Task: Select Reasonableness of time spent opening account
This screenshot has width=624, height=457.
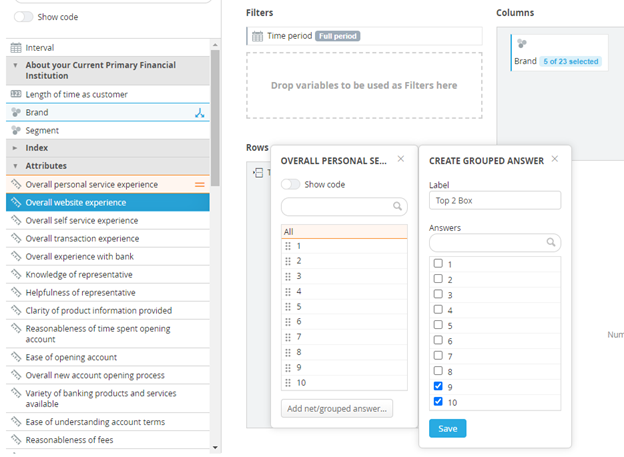Action: click(x=108, y=334)
